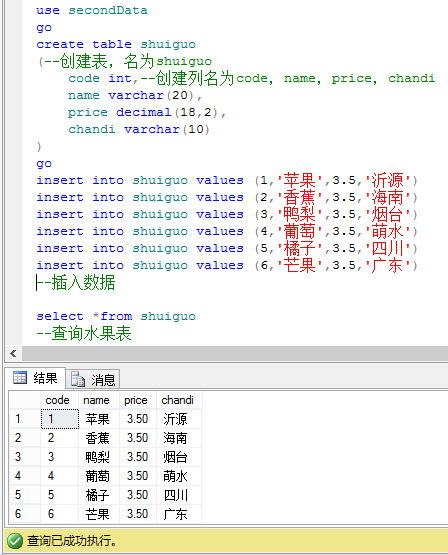Click the status text 查询已成功执行。

(x=72, y=541)
